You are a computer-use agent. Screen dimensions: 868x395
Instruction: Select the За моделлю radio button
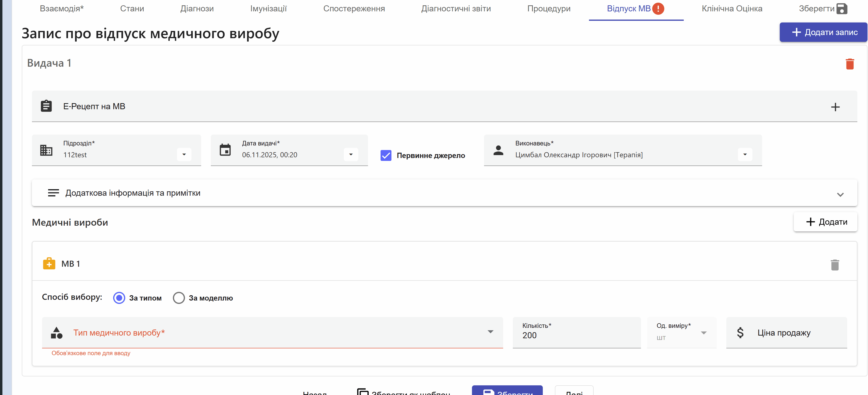[179, 298]
